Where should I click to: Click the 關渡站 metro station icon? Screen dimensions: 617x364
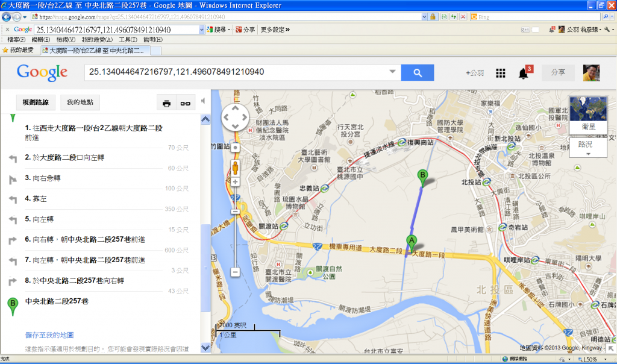284,226
